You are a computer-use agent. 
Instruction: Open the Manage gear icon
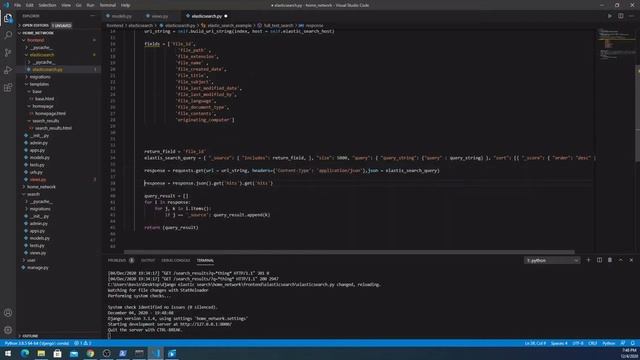[x=8, y=330]
